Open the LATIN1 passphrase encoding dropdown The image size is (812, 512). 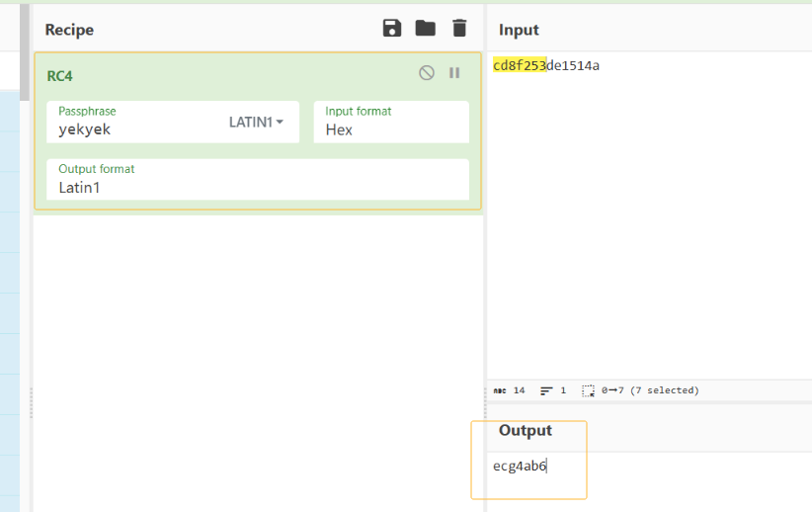pyautogui.click(x=257, y=123)
